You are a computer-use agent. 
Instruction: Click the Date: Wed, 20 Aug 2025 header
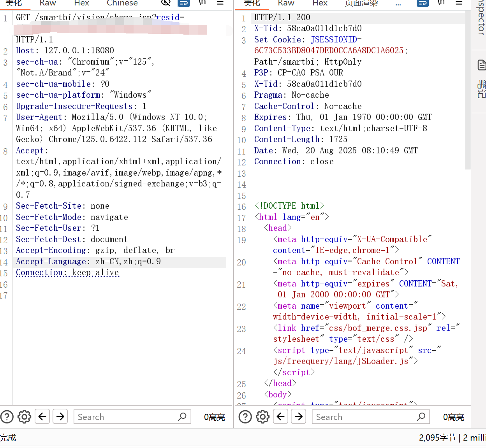coord(336,151)
